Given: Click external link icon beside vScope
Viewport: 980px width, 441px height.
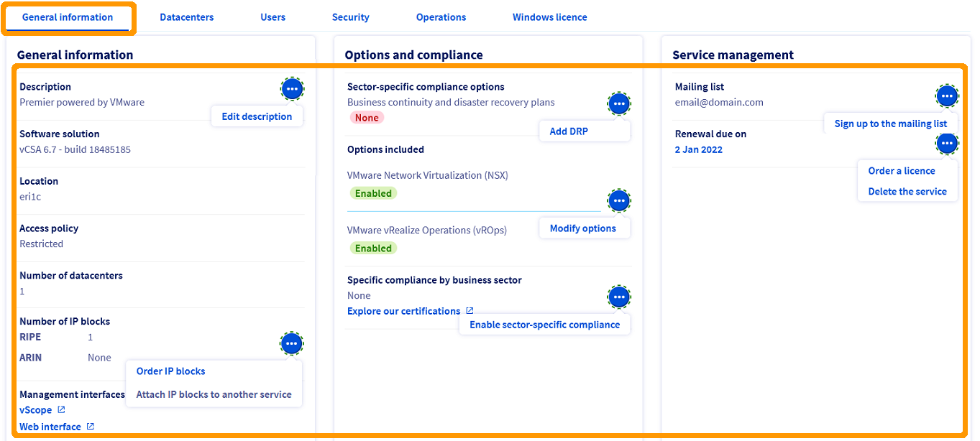Looking at the screenshot, I should click(x=61, y=410).
